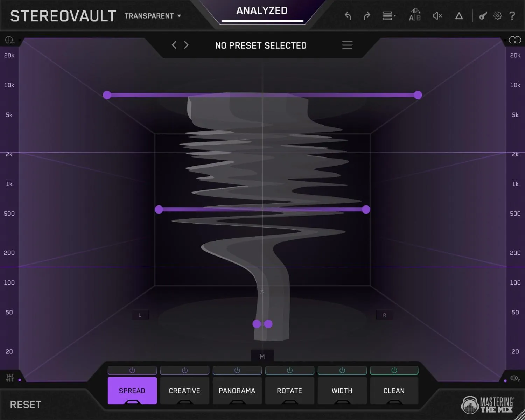This screenshot has width=525, height=420.
Task: Click the R right channel label
Action: [x=385, y=315]
